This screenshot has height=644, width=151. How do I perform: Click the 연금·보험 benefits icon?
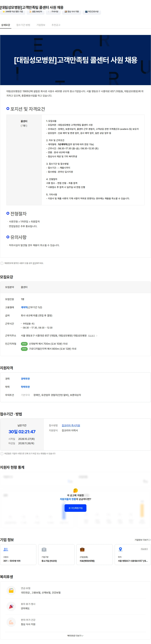tap(11, 591)
